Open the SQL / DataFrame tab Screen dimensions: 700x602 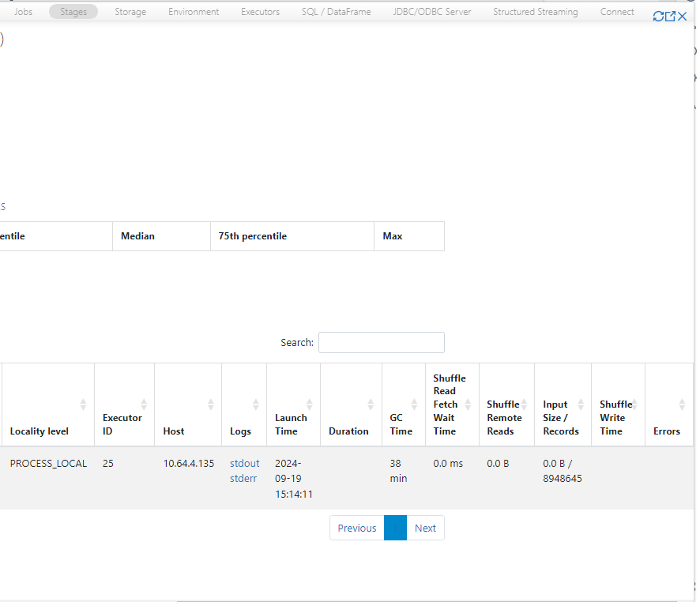pos(336,12)
